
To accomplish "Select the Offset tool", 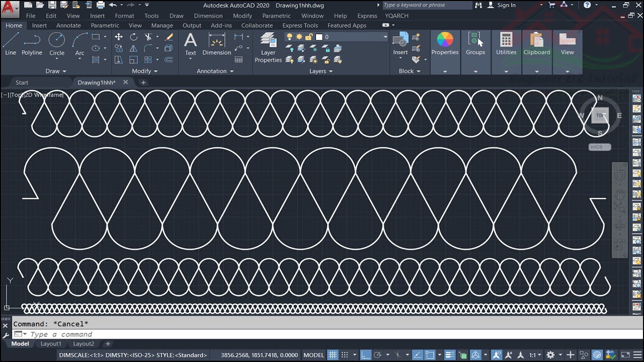I will [169, 60].
